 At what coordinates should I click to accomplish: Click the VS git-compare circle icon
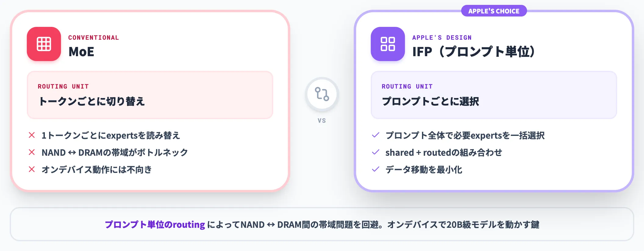point(322,94)
